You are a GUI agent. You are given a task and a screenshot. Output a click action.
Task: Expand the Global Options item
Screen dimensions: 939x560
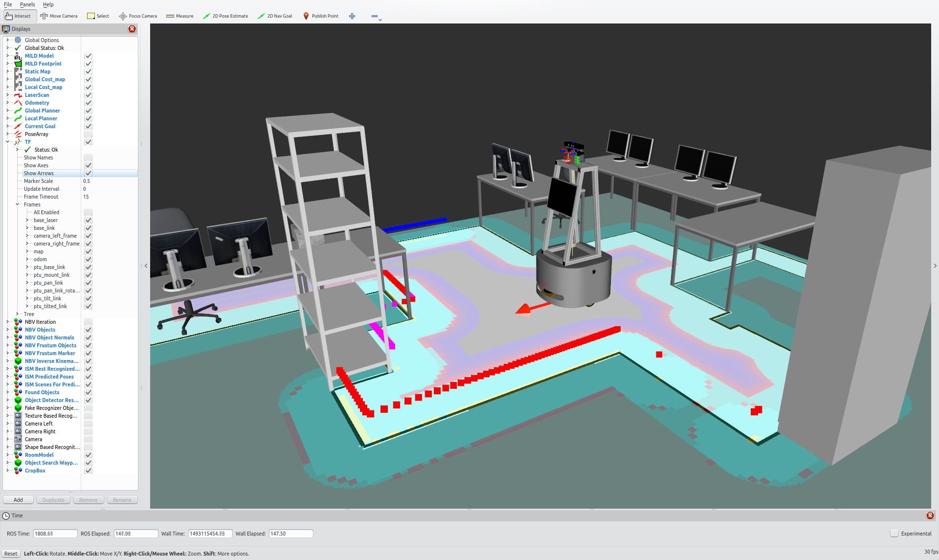(7, 40)
